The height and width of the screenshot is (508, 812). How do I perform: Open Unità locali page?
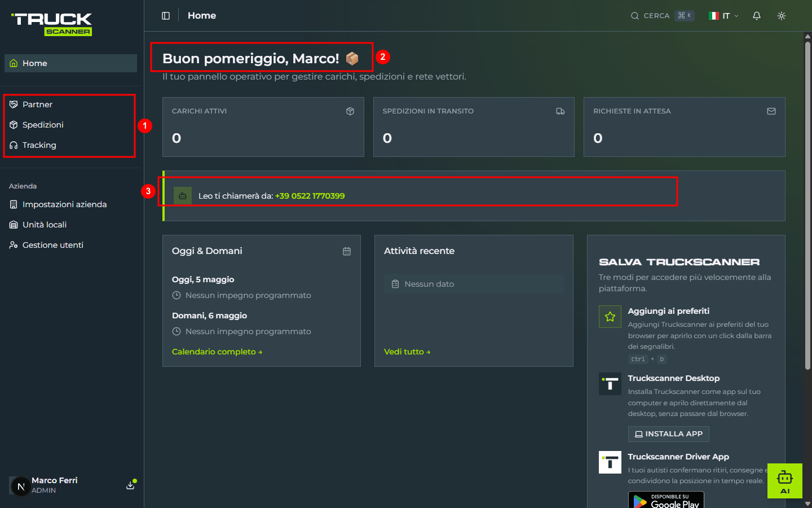(70, 225)
